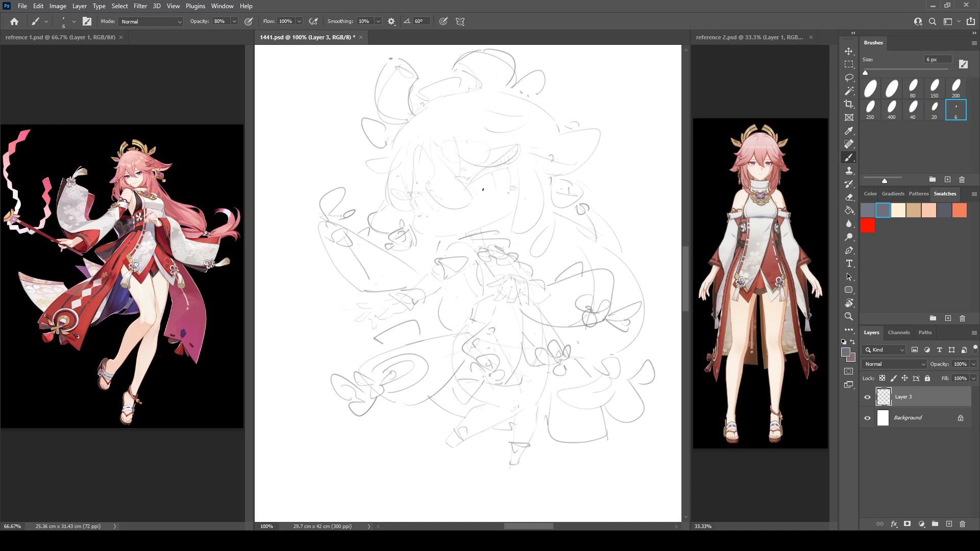
Task: Pick the red color swatch
Action: coord(868,226)
